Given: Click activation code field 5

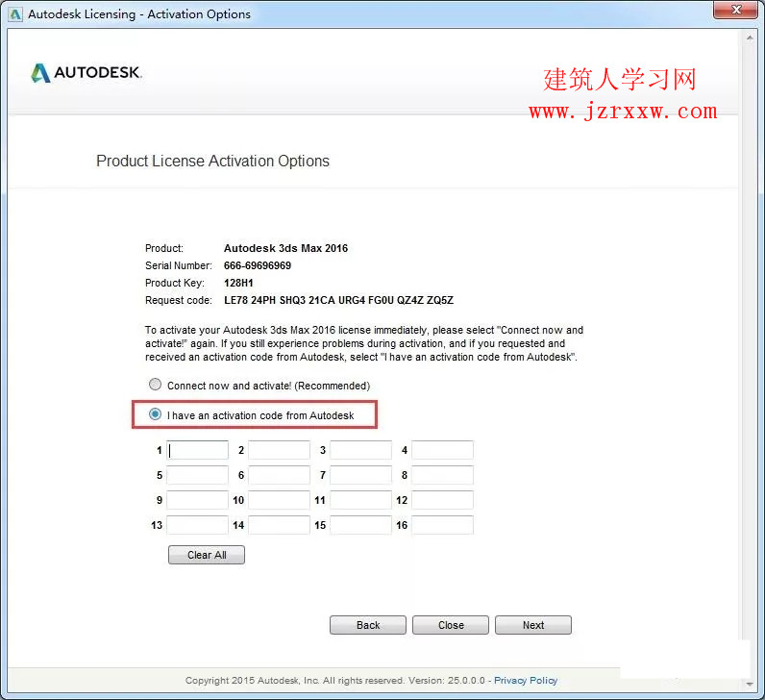Looking at the screenshot, I should pos(198,475).
